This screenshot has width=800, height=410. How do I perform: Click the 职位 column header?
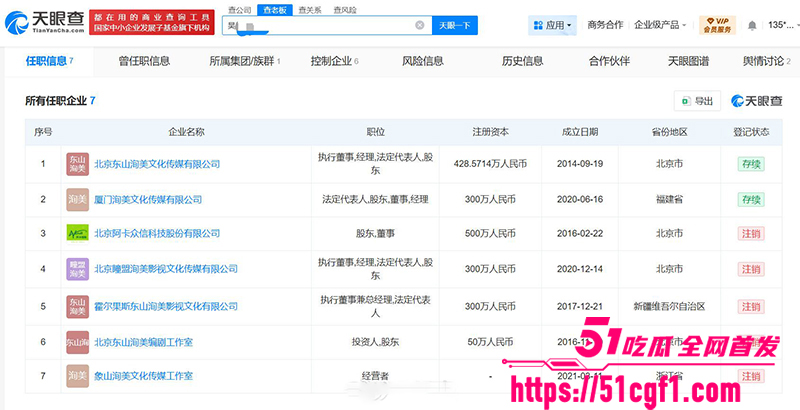tap(375, 132)
